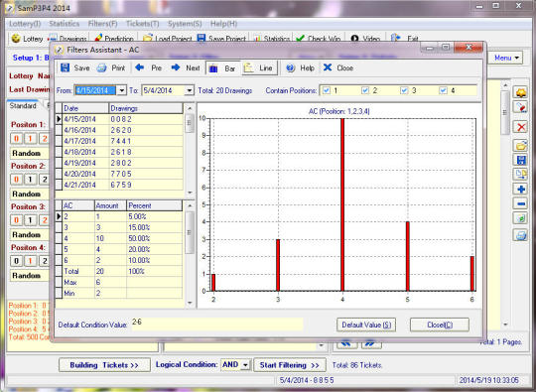The image size is (536, 392).
Task: Click Check Win in main toolbar
Action: 318,39
